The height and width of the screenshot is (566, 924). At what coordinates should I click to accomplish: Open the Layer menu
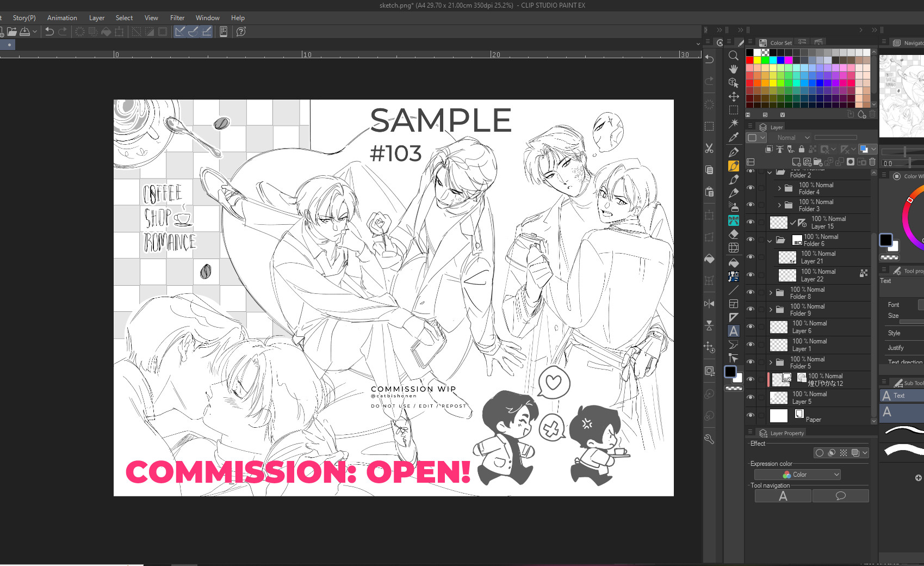click(x=97, y=18)
